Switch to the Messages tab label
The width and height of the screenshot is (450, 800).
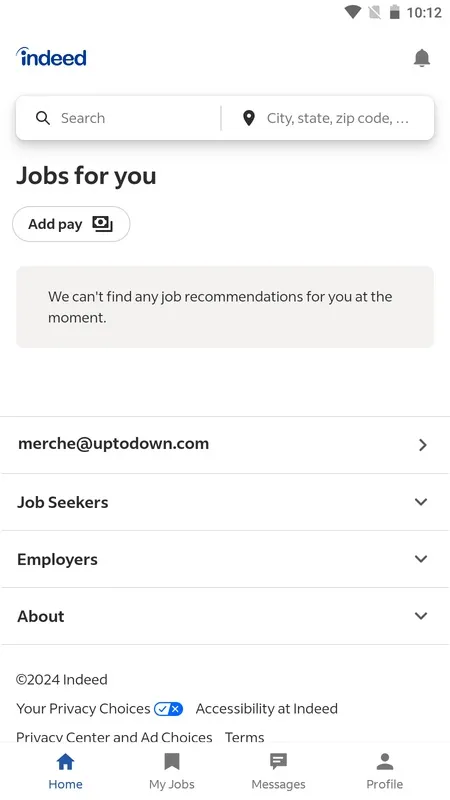(278, 784)
